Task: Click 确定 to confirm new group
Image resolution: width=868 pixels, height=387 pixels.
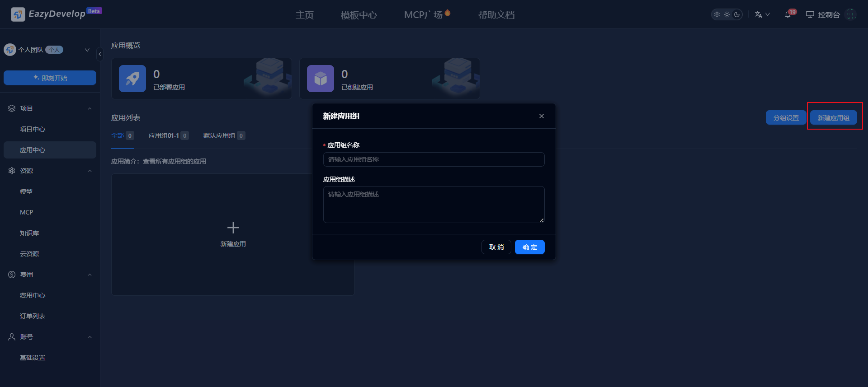Action: pos(530,247)
